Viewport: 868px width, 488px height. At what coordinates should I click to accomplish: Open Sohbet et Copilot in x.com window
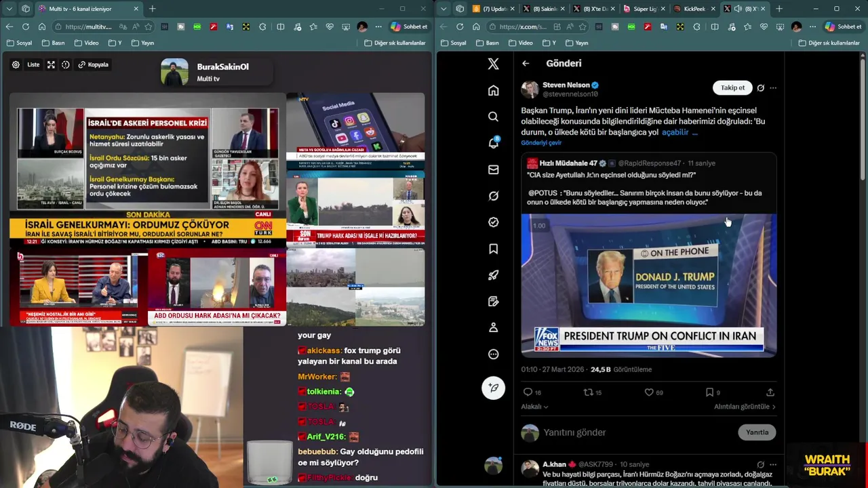point(843,26)
